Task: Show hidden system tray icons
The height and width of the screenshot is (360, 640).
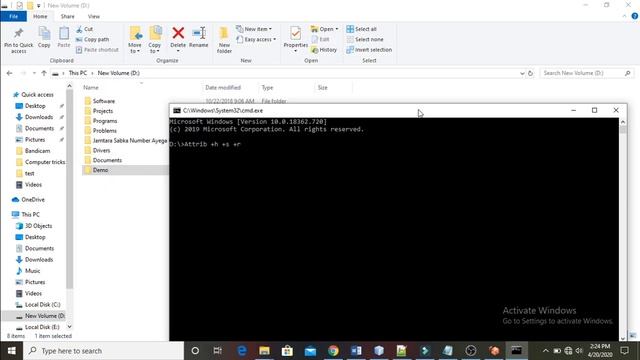Action: [x=545, y=351]
